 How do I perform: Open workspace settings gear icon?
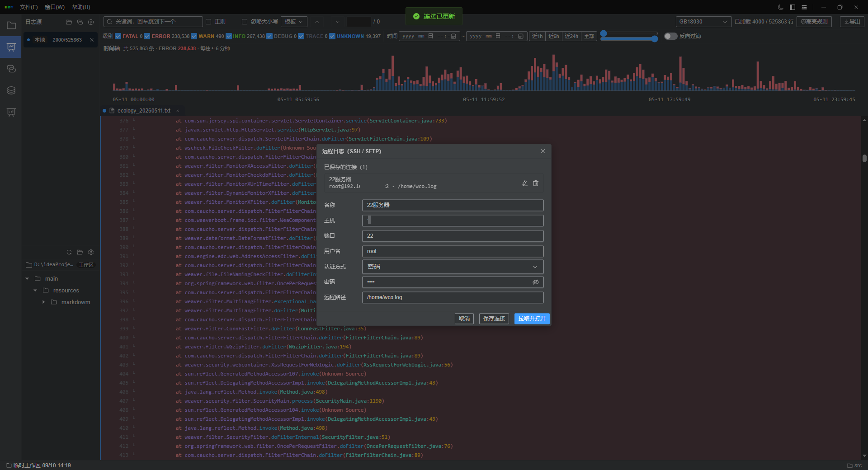click(91, 252)
